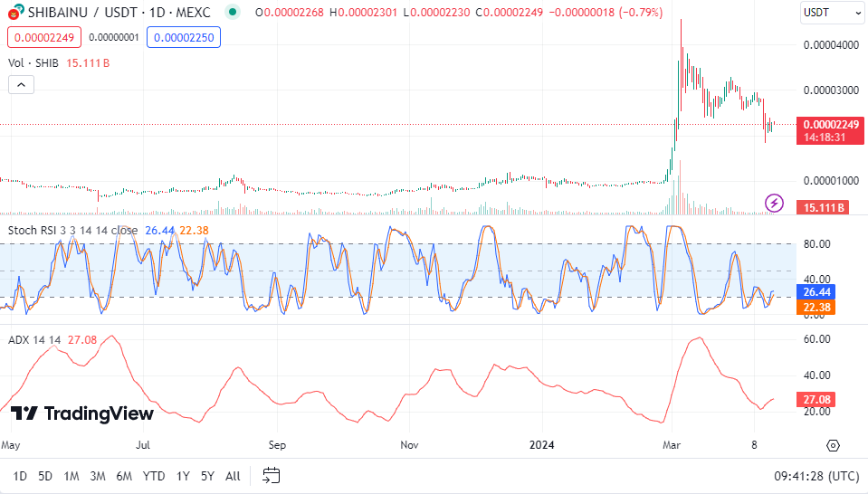The height and width of the screenshot is (494, 868).
Task: Select the 1Y time range
Action: coord(183,476)
